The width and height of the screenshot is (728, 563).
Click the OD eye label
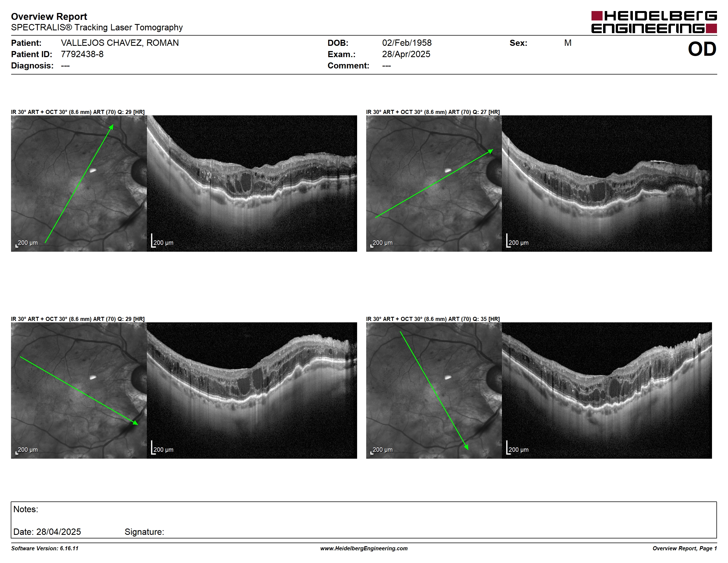[702, 49]
